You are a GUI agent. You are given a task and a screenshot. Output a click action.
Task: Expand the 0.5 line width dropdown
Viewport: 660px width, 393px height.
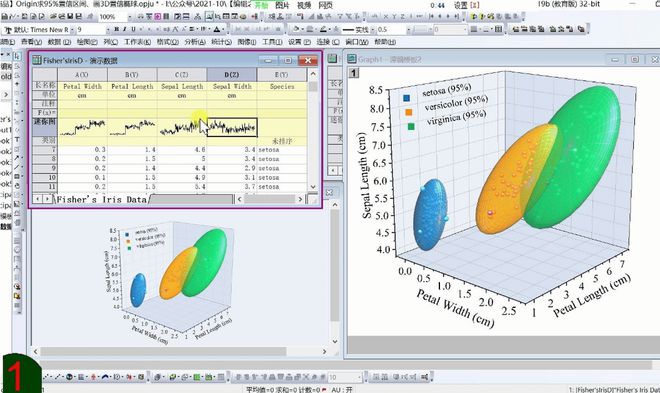tap(408, 29)
